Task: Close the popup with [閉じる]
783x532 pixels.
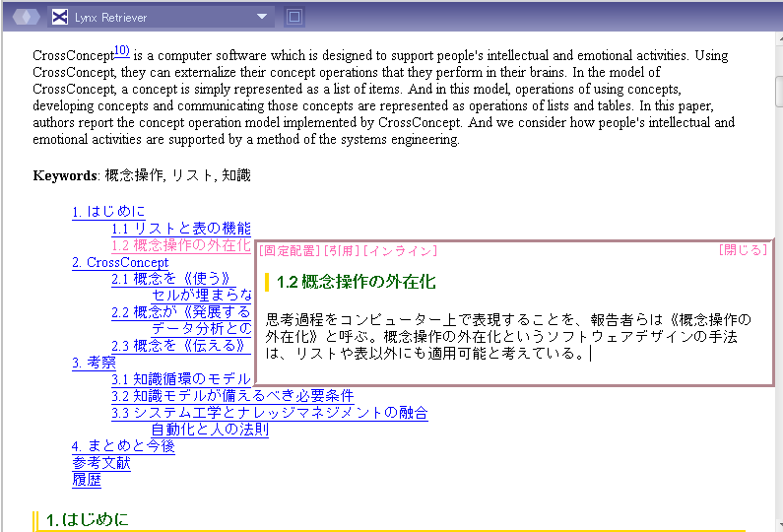Action: click(x=743, y=250)
